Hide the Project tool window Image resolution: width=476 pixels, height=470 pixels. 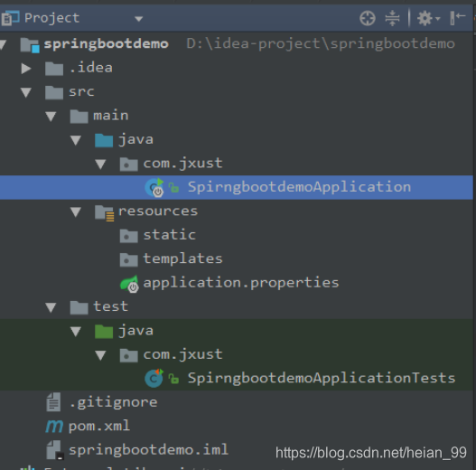coord(457,17)
